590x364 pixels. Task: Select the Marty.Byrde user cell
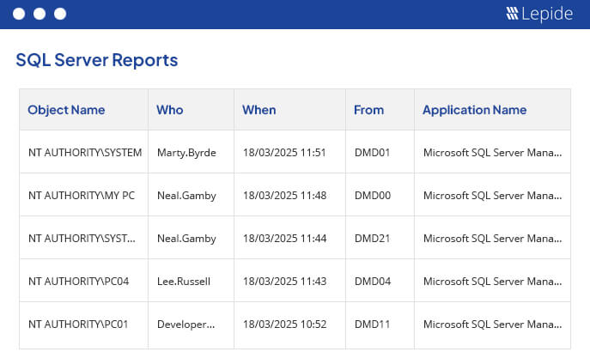click(186, 153)
